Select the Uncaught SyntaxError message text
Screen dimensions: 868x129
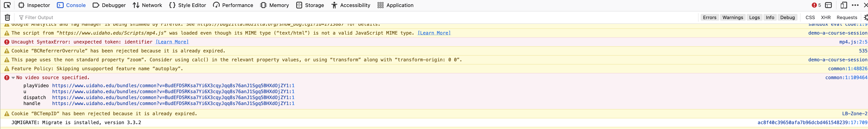pos(82,42)
